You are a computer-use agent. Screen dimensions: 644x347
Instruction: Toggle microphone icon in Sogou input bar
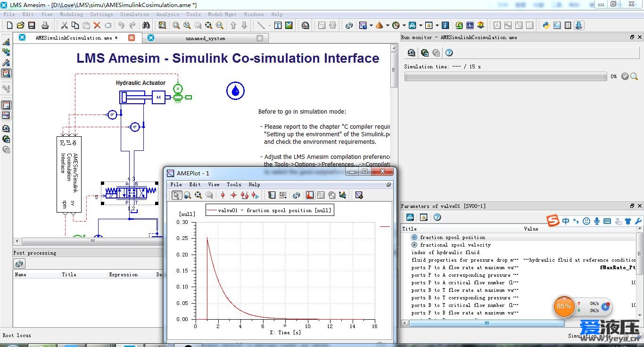tap(597, 221)
